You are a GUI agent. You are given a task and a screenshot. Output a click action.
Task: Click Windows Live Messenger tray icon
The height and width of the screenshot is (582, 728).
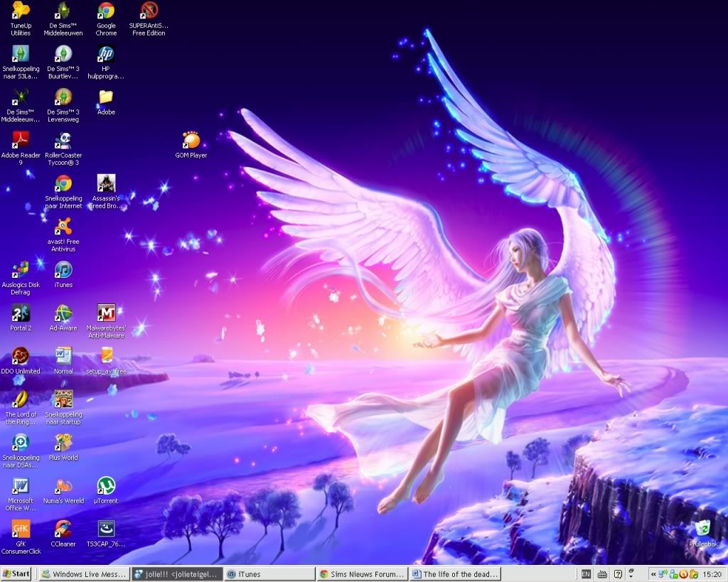click(x=673, y=574)
